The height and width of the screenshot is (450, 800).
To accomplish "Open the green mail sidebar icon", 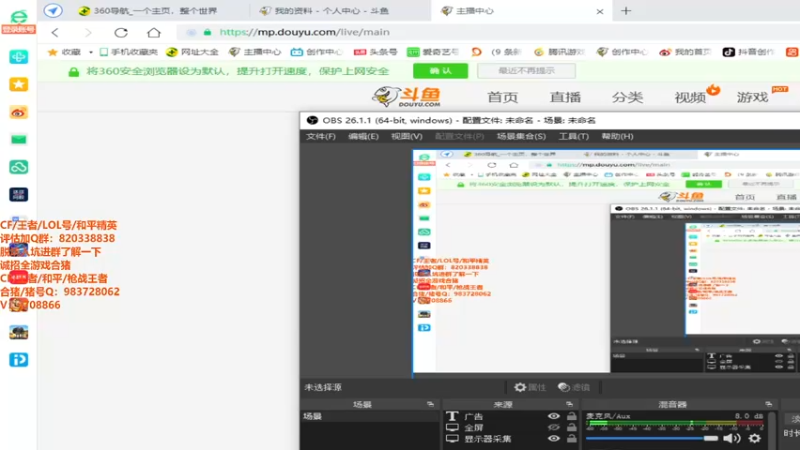I will 18,139.
